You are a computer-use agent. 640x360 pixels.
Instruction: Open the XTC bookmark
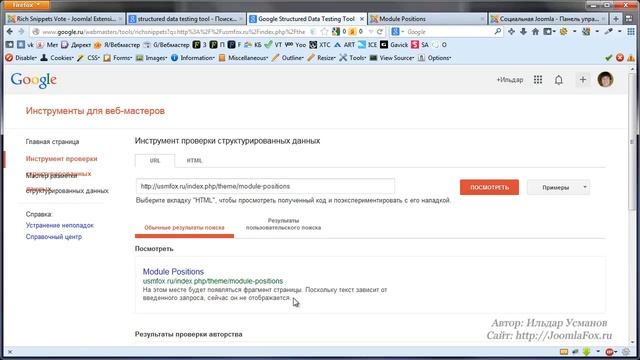[320, 45]
